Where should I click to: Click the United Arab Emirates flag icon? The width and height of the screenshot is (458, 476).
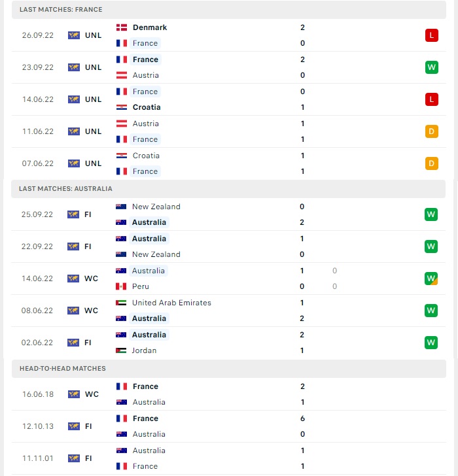click(x=121, y=303)
